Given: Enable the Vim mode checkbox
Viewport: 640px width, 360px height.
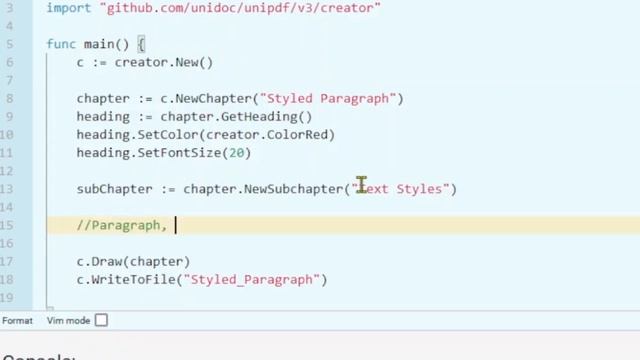Looking at the screenshot, I should point(101,320).
